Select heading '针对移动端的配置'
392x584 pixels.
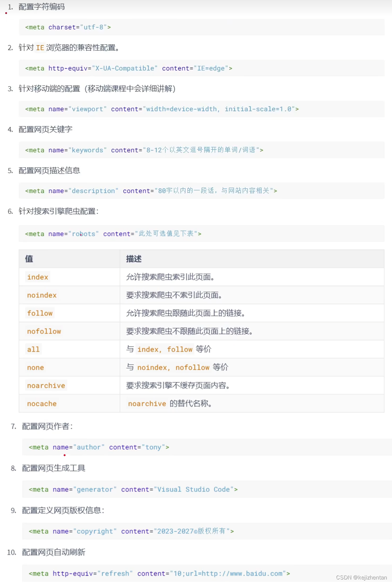(x=97, y=89)
